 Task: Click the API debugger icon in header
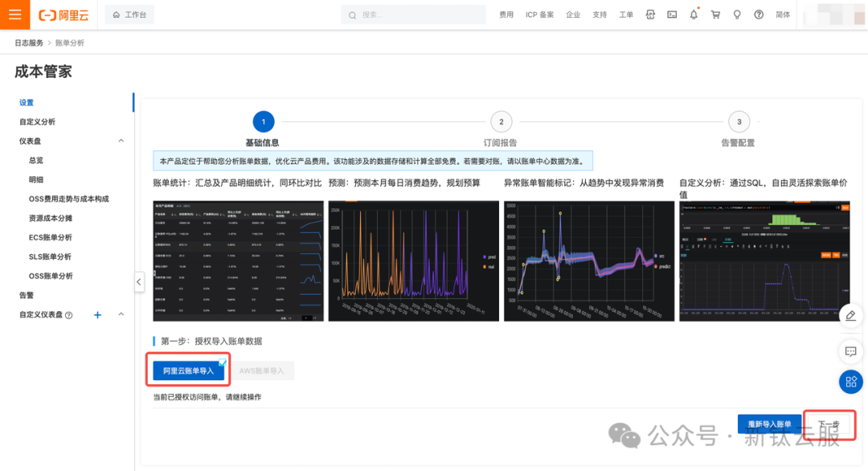click(650, 15)
